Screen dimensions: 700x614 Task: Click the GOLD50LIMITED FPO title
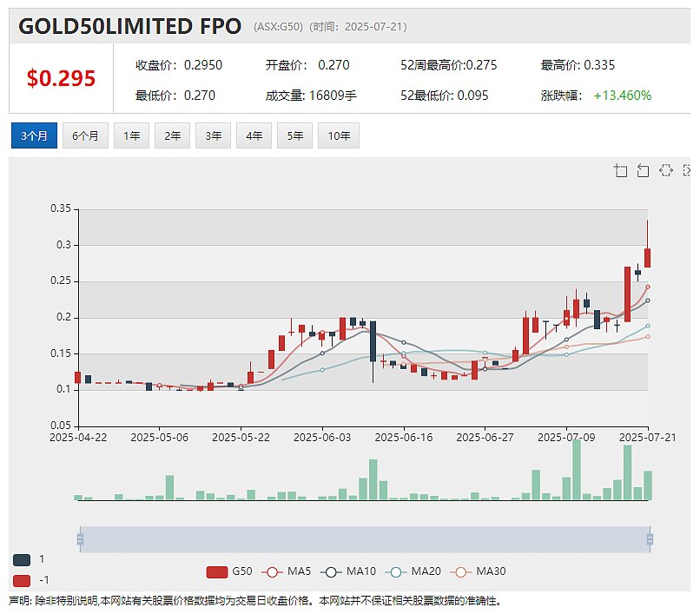pyautogui.click(x=130, y=26)
